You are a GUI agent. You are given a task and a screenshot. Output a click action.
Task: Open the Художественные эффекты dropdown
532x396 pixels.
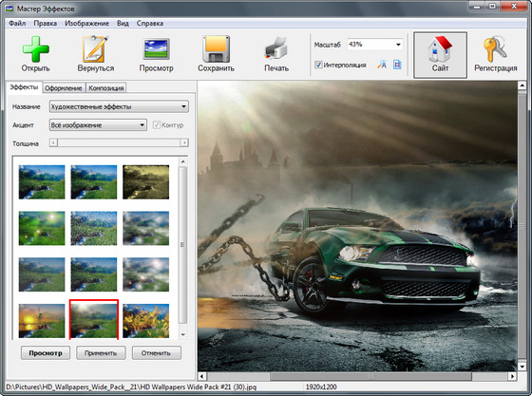coord(119,106)
